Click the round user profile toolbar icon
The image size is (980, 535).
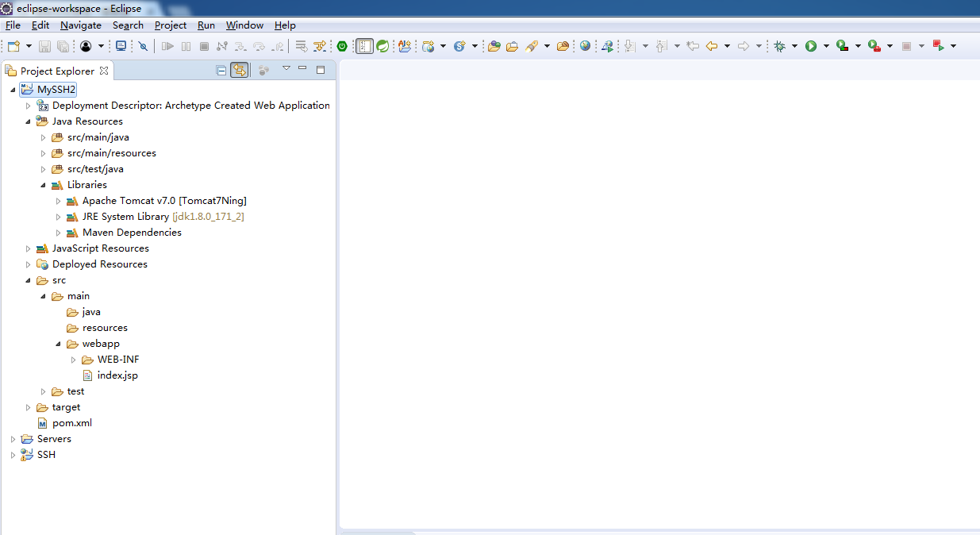[86, 46]
